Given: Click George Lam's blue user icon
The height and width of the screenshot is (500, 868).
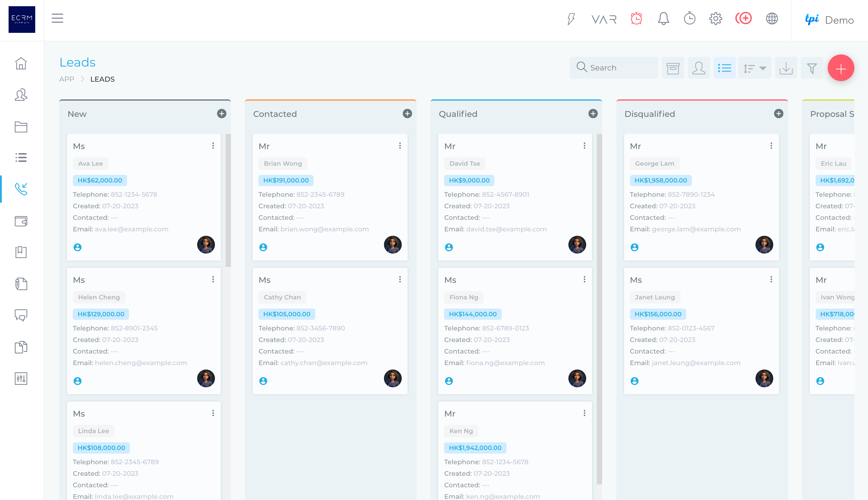Looking at the screenshot, I should pos(634,247).
